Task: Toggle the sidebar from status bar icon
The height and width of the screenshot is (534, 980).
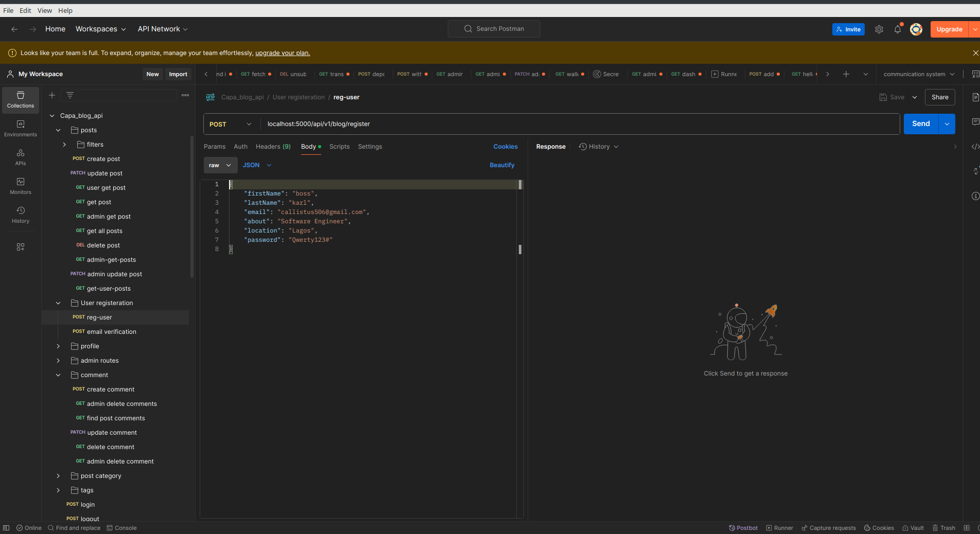Action: click(x=6, y=528)
